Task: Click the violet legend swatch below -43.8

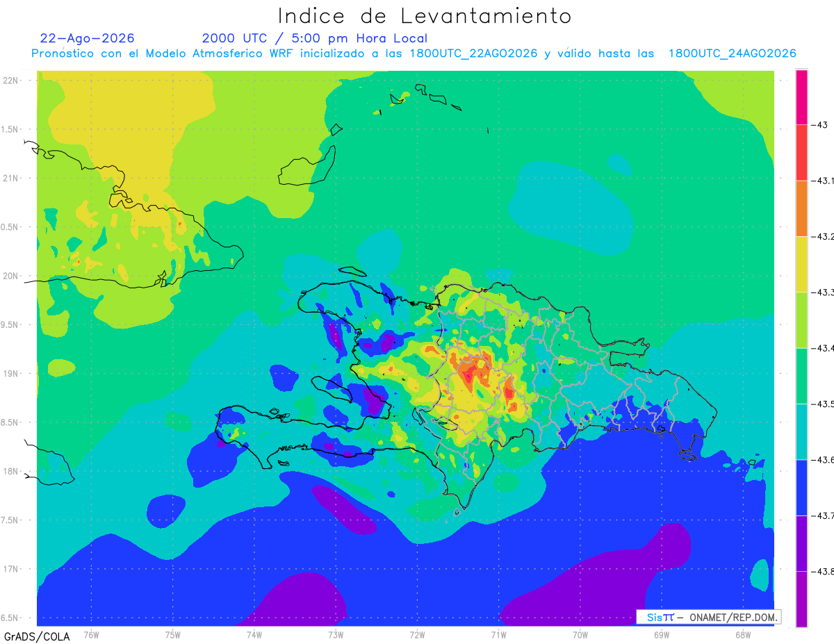Action: click(801, 599)
